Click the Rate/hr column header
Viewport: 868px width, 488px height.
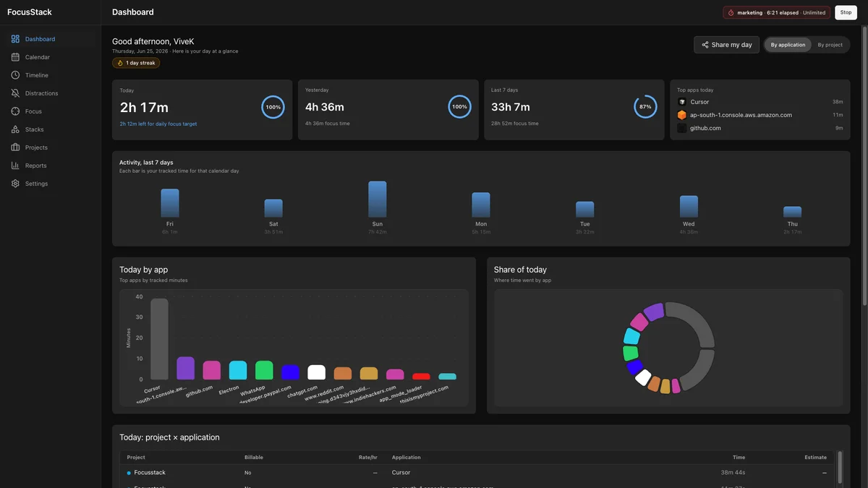point(368,458)
